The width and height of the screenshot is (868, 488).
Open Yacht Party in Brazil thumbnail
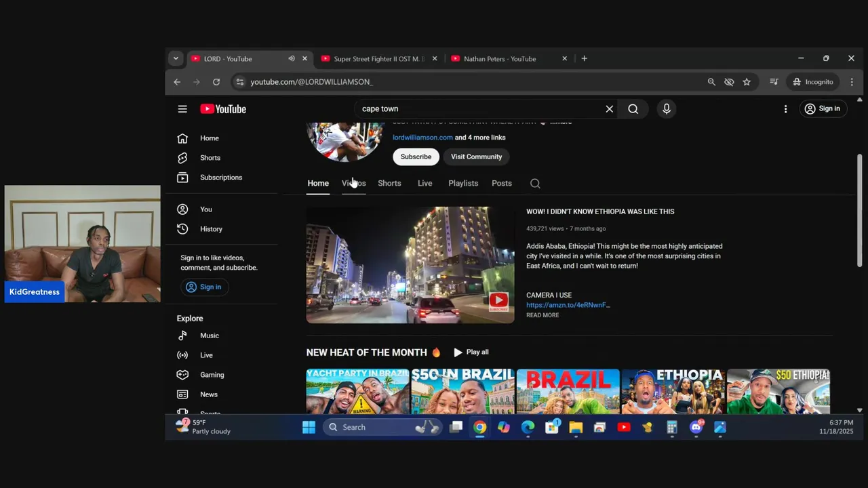click(x=358, y=391)
